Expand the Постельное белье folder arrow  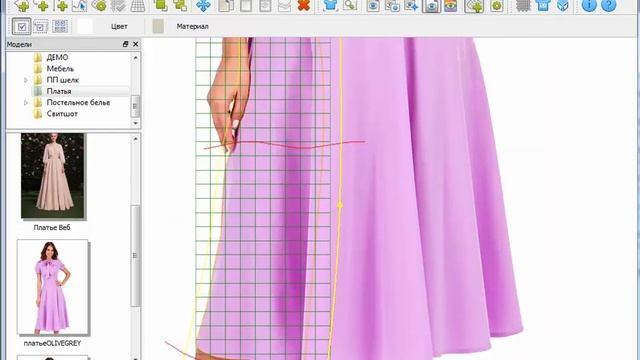coord(26,103)
